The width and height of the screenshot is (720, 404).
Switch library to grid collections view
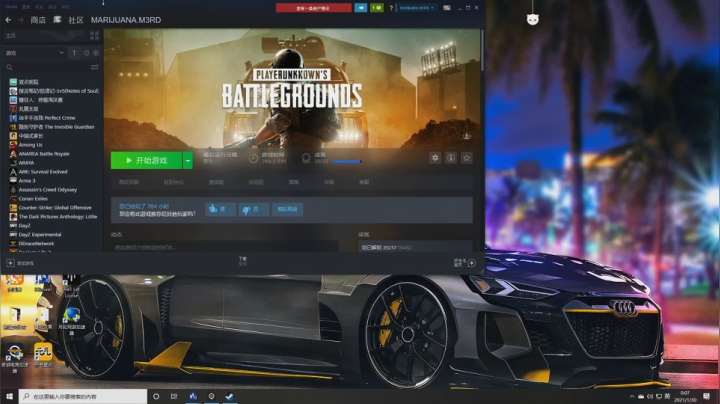coord(95,35)
